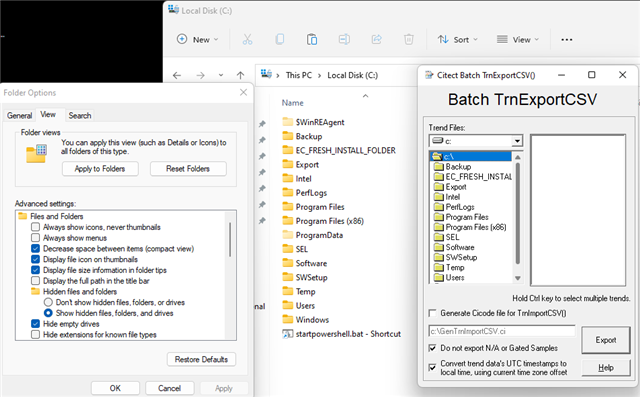Click the Name column sort header
The height and width of the screenshot is (397, 640).
click(293, 103)
